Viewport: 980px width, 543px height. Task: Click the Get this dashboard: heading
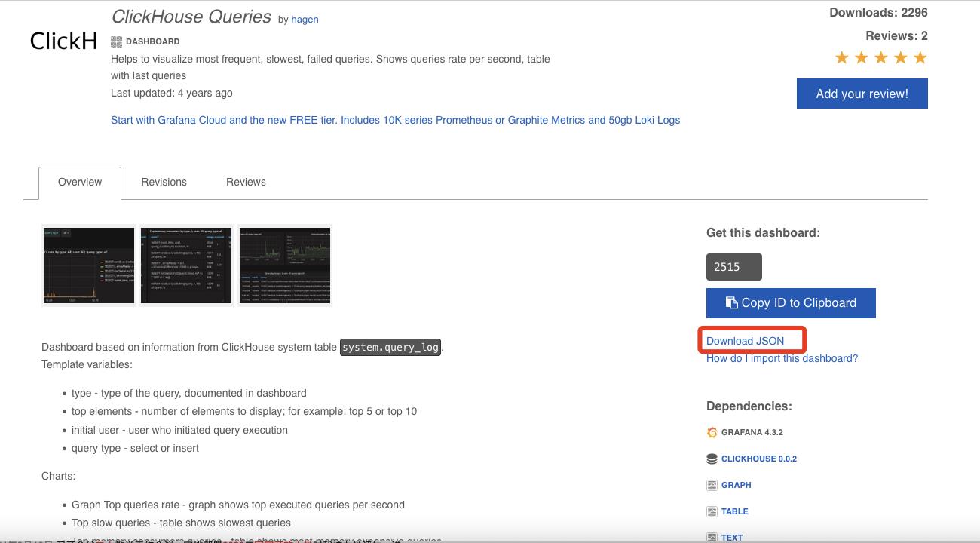click(763, 232)
